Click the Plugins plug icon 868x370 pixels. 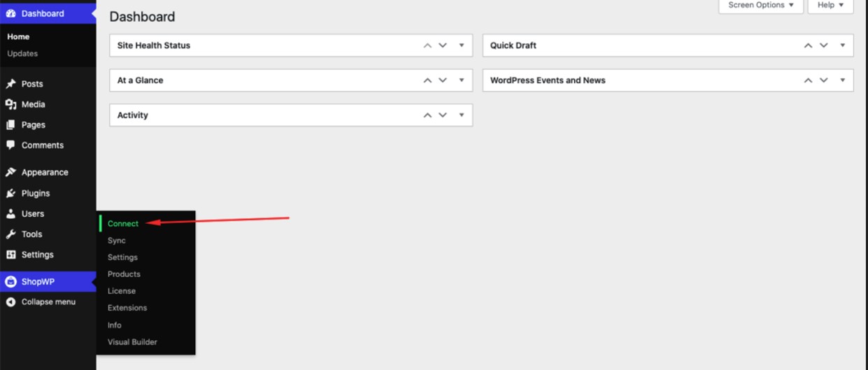click(x=10, y=194)
